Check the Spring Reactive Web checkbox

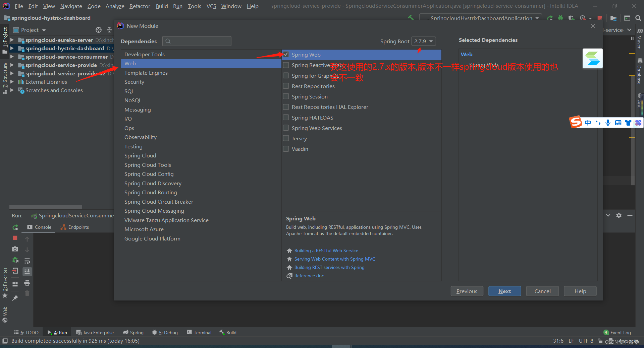pyautogui.click(x=286, y=65)
